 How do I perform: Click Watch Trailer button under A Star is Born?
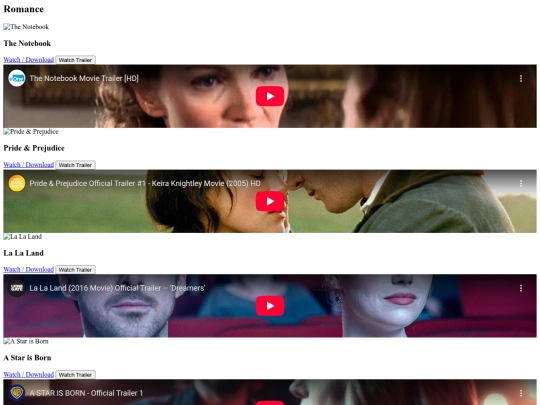point(75,375)
